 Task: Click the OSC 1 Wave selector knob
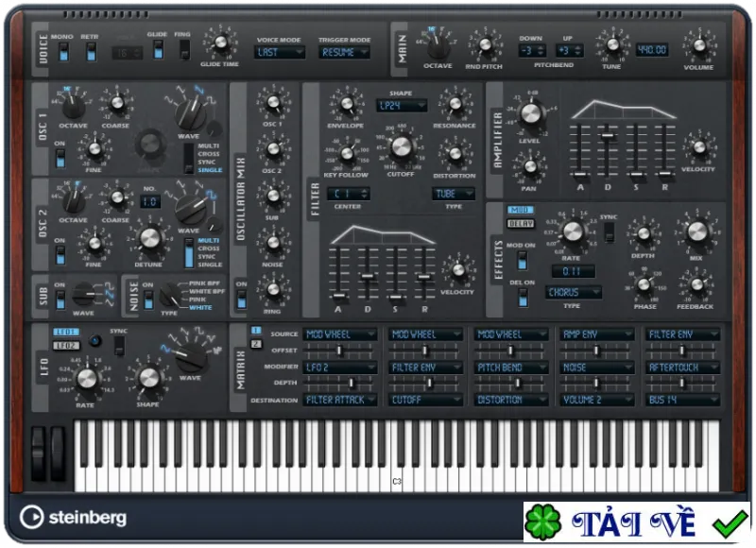click(191, 113)
